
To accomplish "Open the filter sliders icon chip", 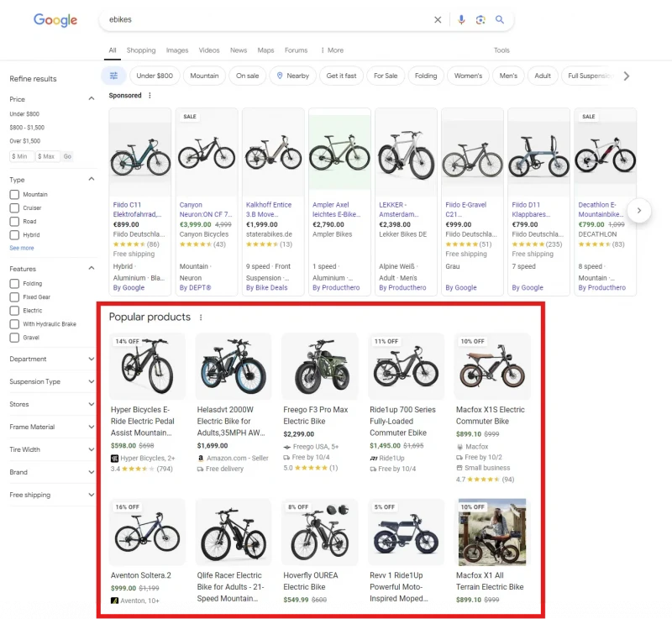I will point(113,76).
